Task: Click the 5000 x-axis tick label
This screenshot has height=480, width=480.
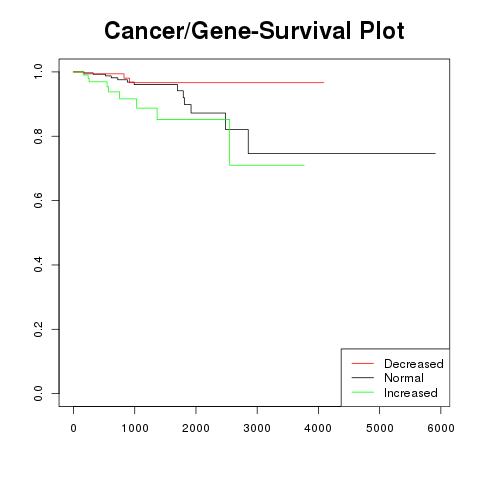Action: click(x=380, y=428)
